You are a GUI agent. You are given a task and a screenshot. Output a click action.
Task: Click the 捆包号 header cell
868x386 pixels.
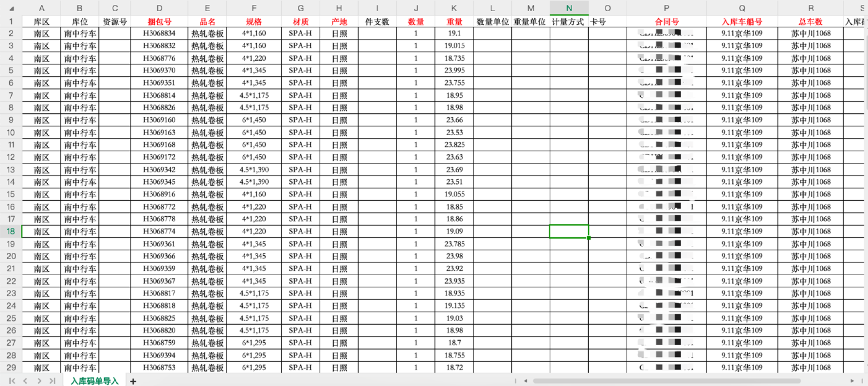click(159, 21)
